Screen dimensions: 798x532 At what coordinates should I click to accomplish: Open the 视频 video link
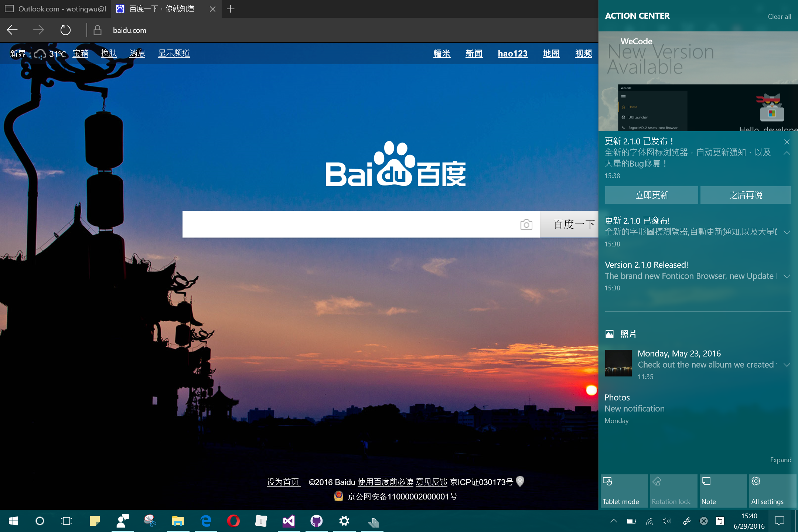click(584, 54)
